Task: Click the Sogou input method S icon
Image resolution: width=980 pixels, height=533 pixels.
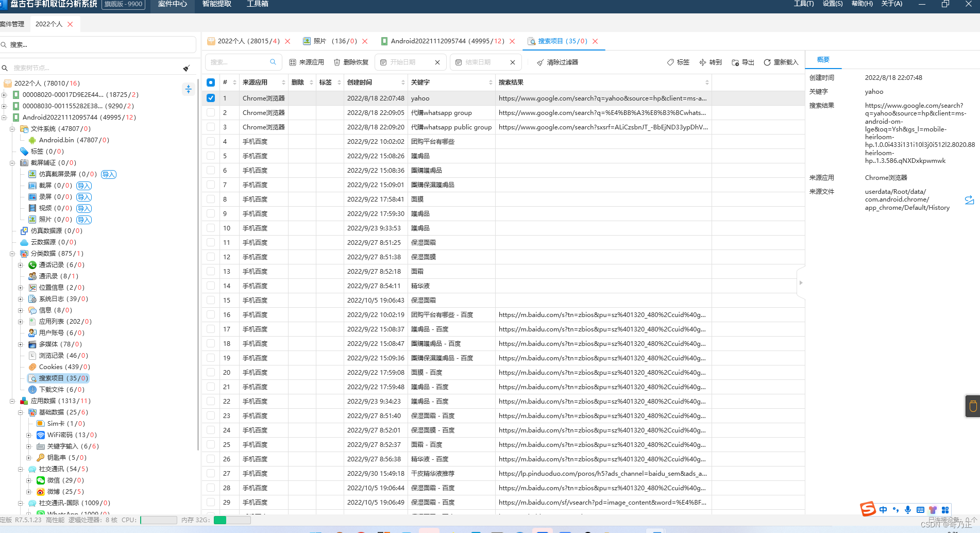Action: [868, 509]
